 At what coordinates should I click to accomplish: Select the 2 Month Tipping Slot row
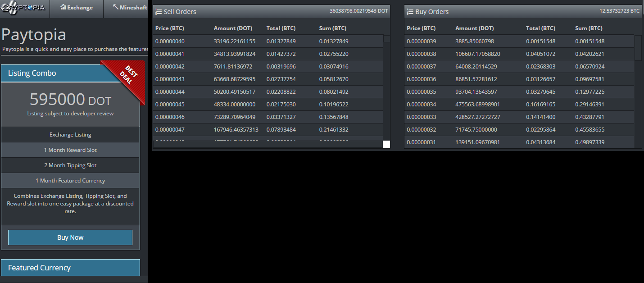(70, 165)
